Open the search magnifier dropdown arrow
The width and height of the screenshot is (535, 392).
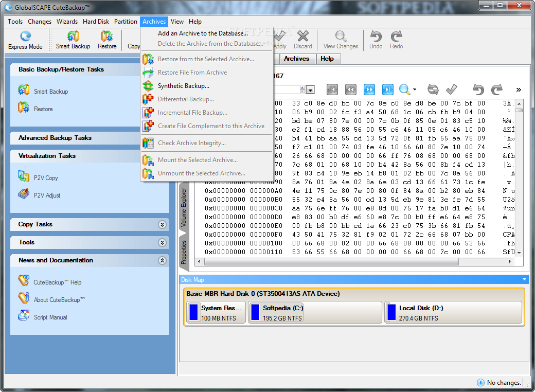tap(415, 90)
